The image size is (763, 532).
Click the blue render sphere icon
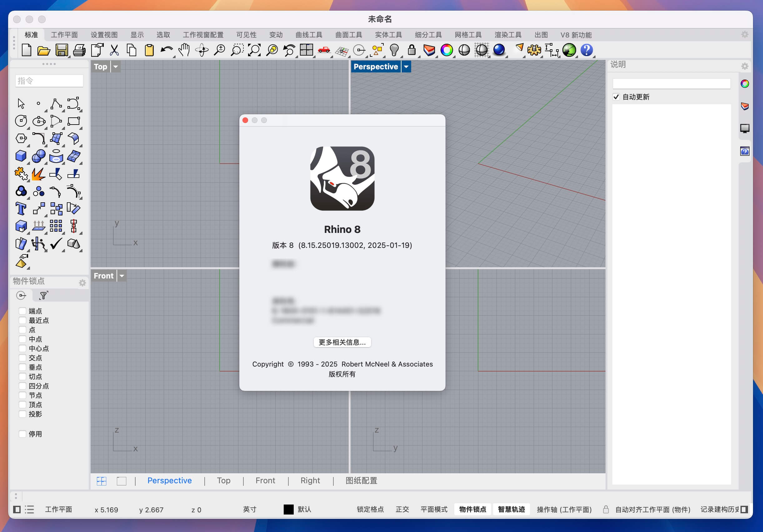pyautogui.click(x=499, y=50)
